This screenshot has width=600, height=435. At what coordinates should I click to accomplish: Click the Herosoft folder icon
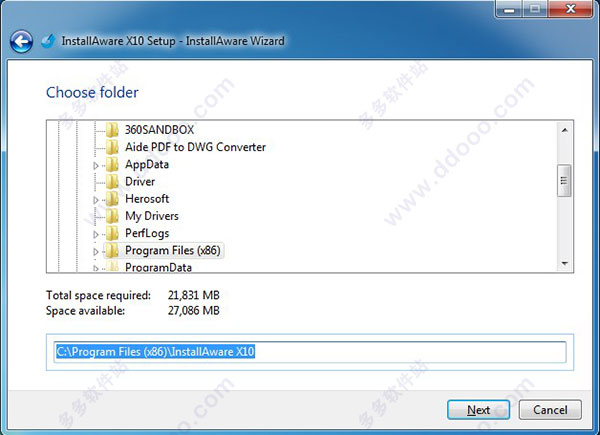[112, 199]
